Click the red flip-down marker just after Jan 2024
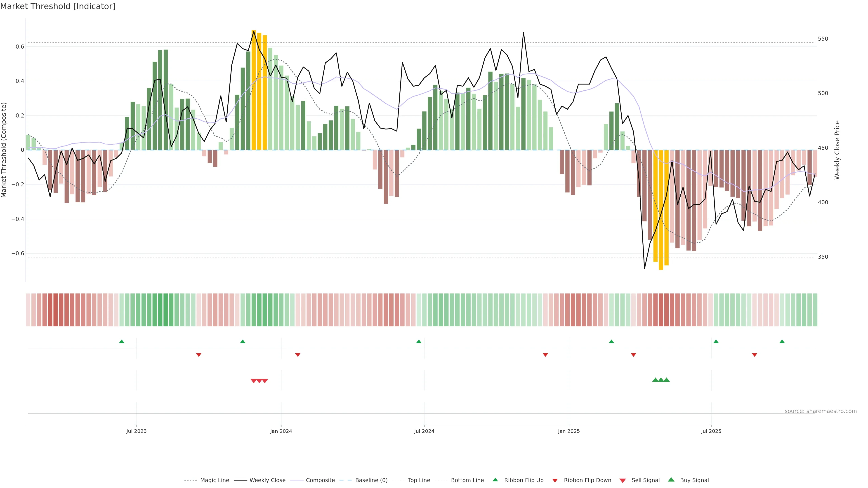Viewport: 868px width, 488px height. click(x=297, y=355)
